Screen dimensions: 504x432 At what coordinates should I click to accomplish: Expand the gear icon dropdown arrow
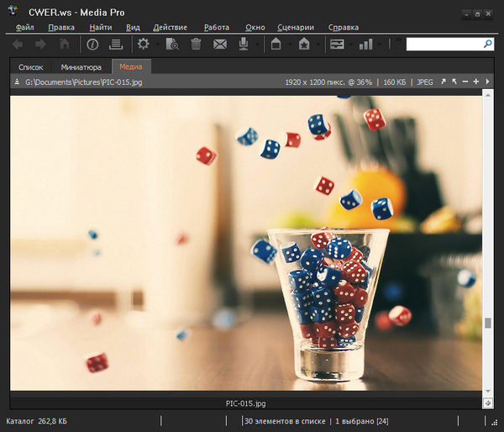coord(158,45)
